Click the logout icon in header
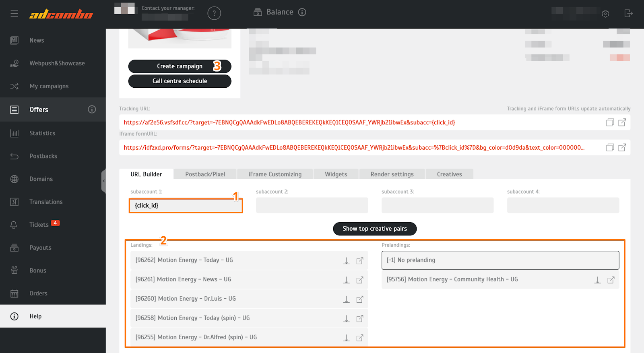Screen dimensions: 644x353 [628, 13]
